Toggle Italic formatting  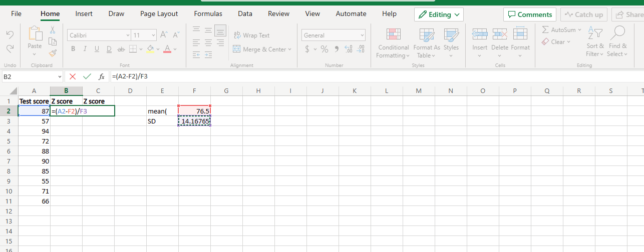pos(85,49)
